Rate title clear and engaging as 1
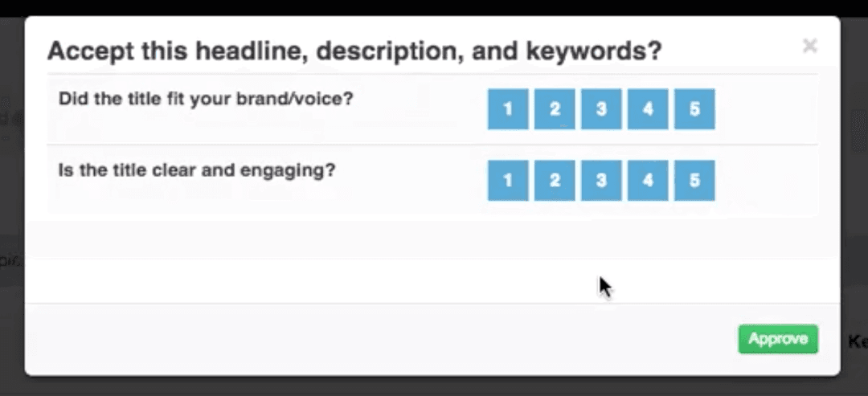868x396 pixels. [x=508, y=181]
